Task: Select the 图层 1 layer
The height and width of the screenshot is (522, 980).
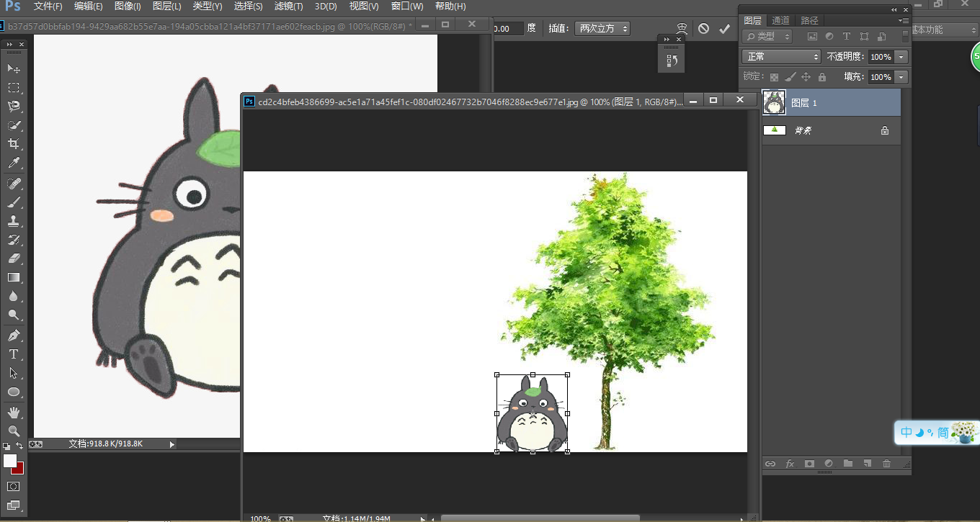Action: (832, 103)
